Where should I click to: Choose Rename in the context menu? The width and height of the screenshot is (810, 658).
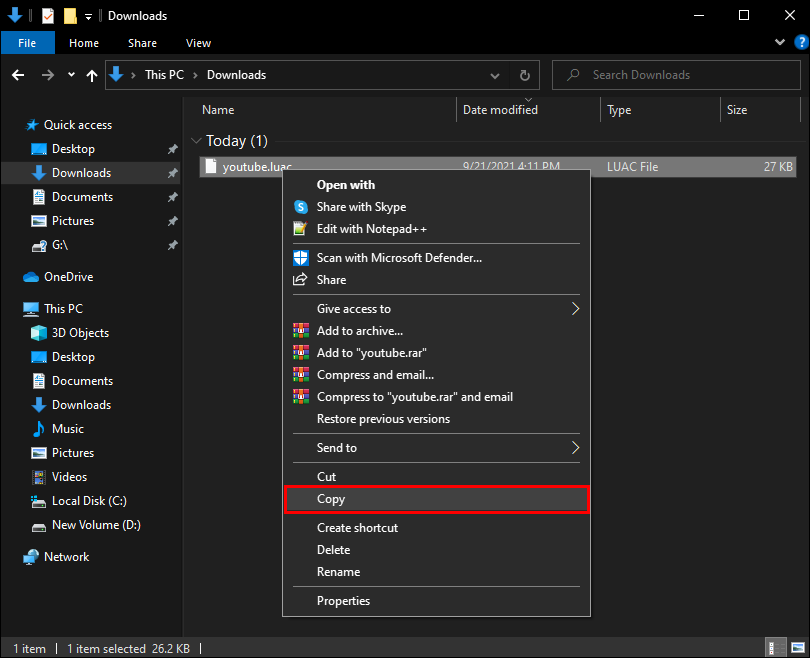(338, 572)
